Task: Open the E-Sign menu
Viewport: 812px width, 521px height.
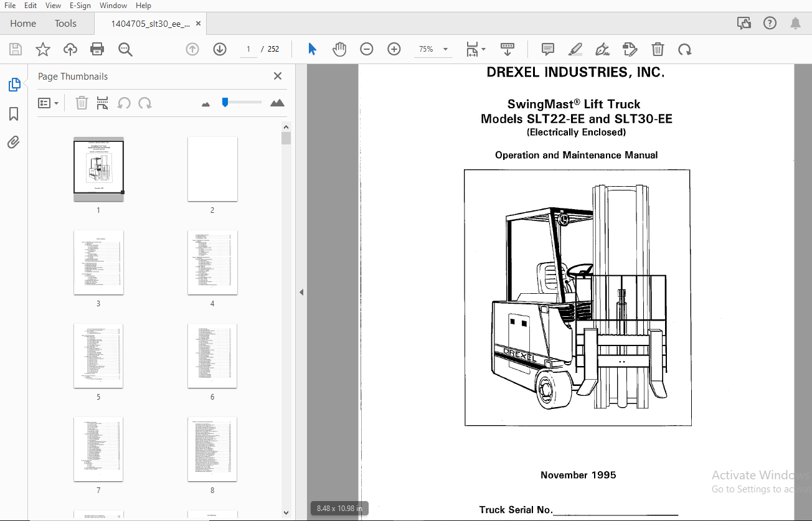Action: tap(80, 6)
